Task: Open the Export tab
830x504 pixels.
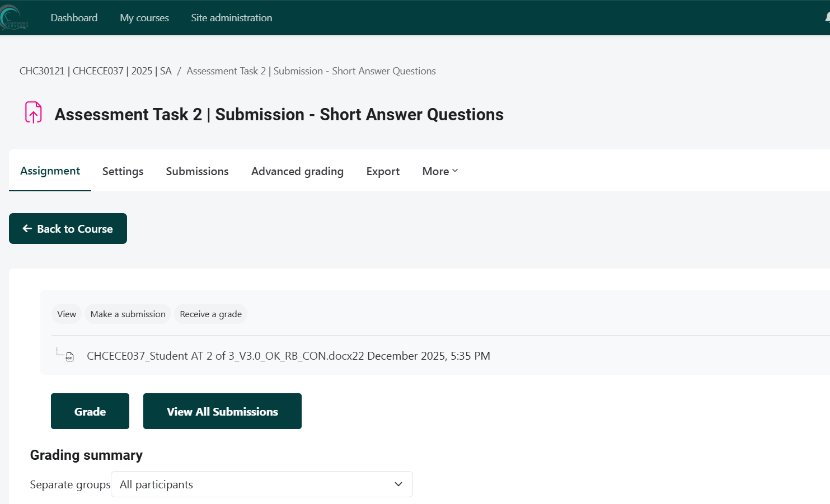Action: tap(383, 172)
